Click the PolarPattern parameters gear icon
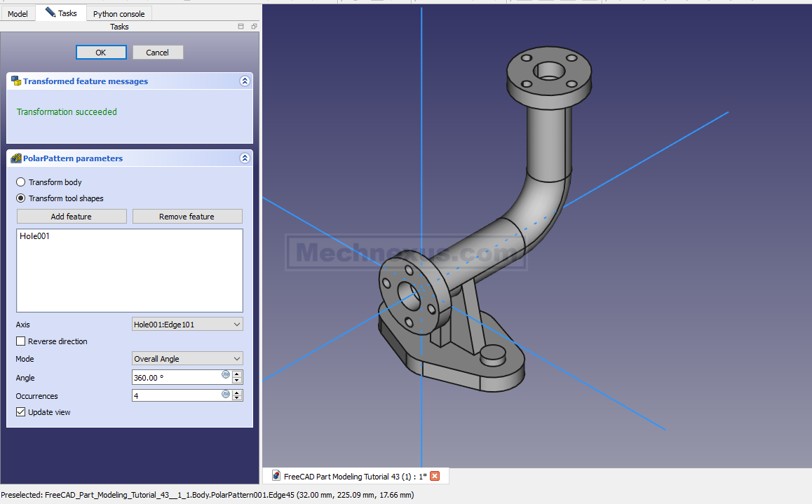The image size is (812, 504). point(16,158)
